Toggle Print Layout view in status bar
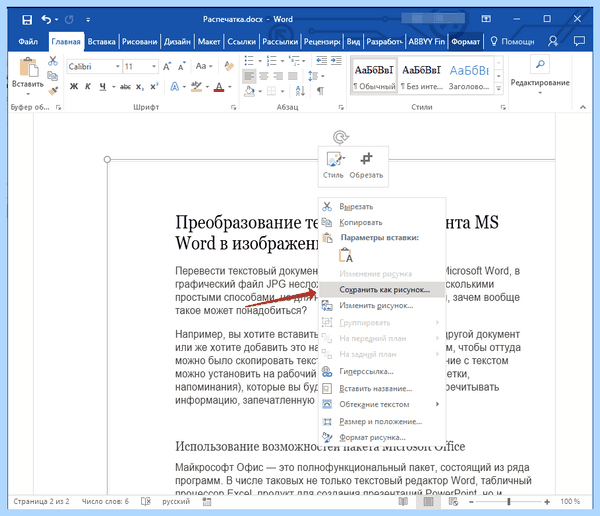Viewport: 600px width, 516px height. point(428,501)
